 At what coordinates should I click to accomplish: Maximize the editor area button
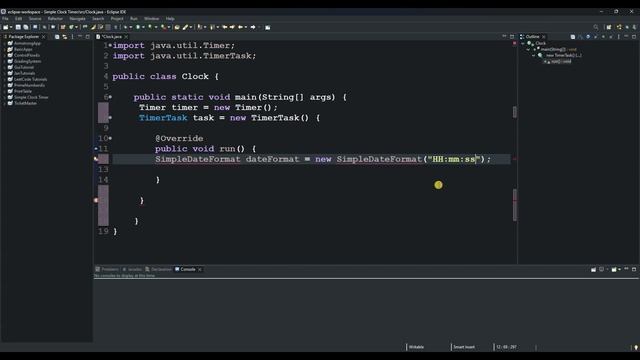[x=512, y=37]
